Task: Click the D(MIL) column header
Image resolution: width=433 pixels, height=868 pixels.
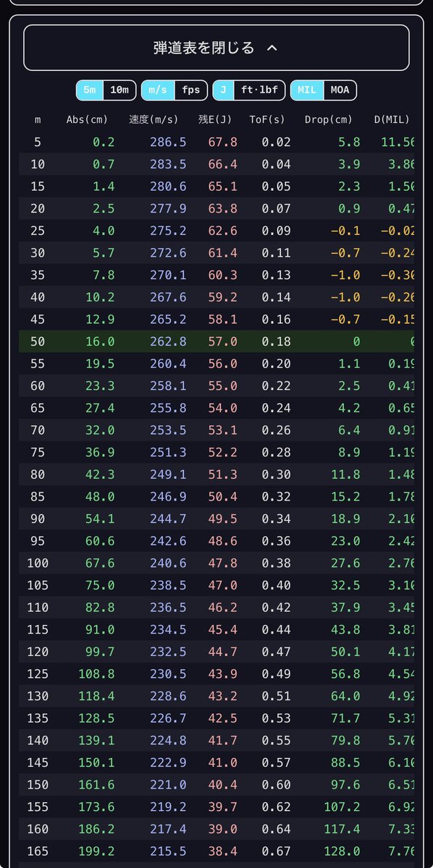Action: [x=392, y=119]
